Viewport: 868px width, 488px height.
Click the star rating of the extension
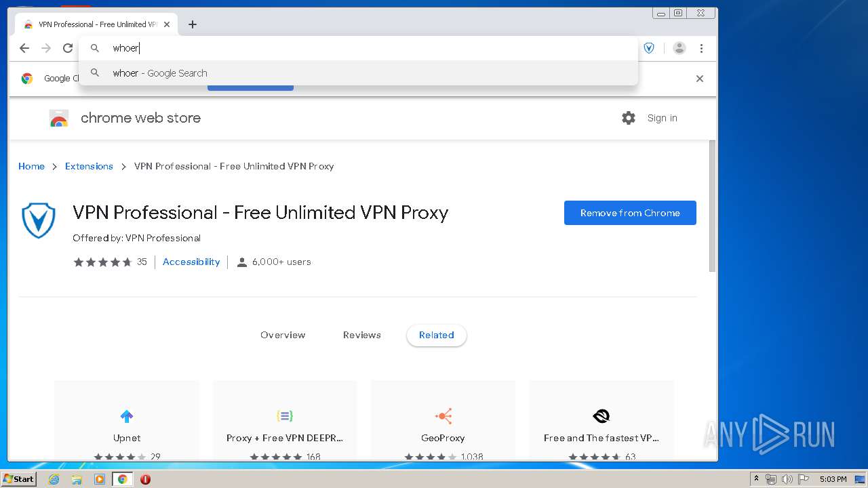pyautogui.click(x=102, y=262)
